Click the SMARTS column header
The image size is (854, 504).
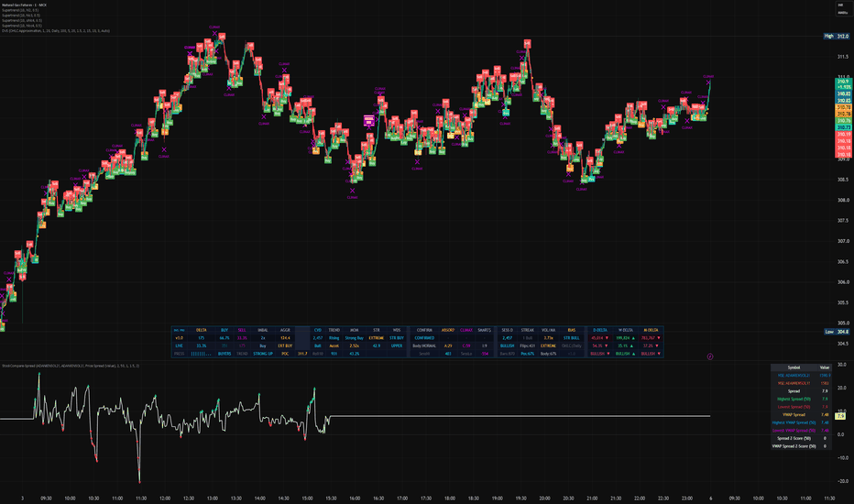pyautogui.click(x=484, y=330)
